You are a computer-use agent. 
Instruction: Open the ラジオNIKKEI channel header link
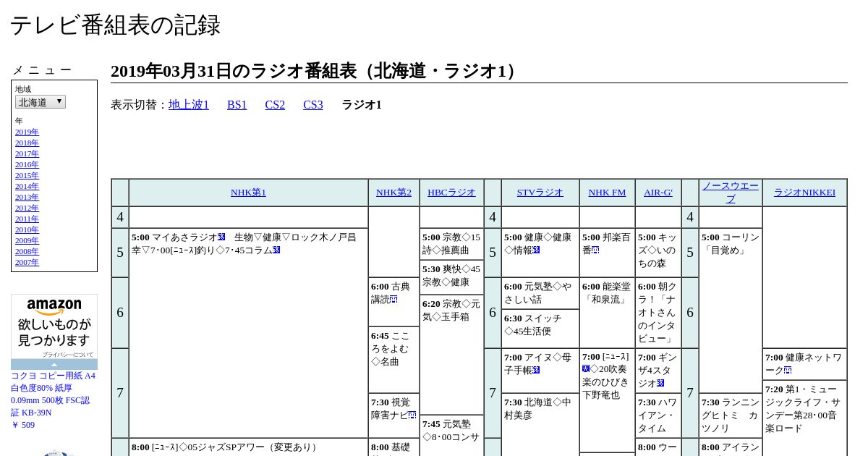pyautogui.click(x=804, y=193)
